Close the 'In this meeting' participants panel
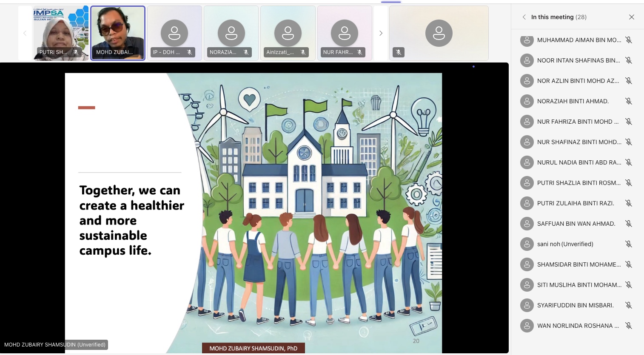Viewport: 644px width, 355px height. click(x=632, y=17)
